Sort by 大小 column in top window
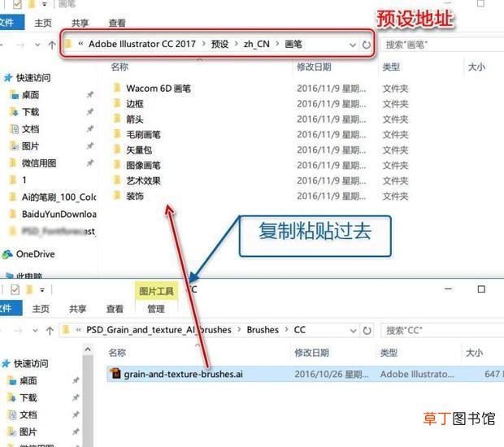The width and height of the screenshot is (504, 447). tap(476, 67)
